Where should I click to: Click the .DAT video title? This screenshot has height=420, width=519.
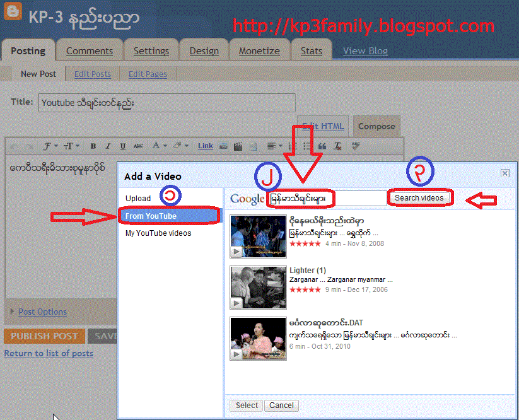pyautogui.click(x=326, y=322)
